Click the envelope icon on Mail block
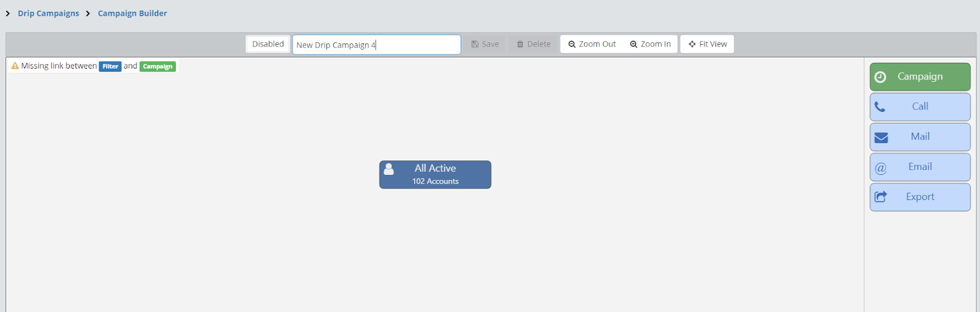 click(881, 138)
